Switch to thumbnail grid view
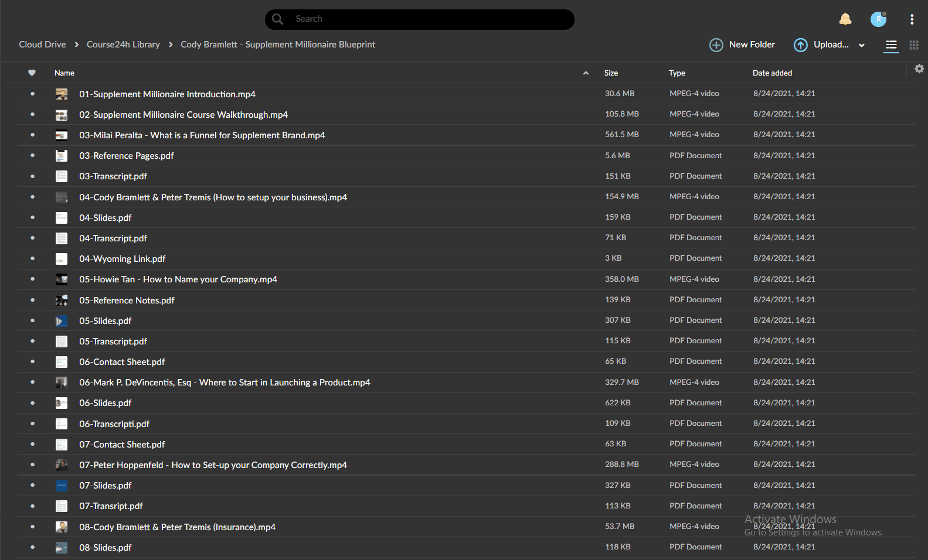The width and height of the screenshot is (928, 560). point(914,45)
